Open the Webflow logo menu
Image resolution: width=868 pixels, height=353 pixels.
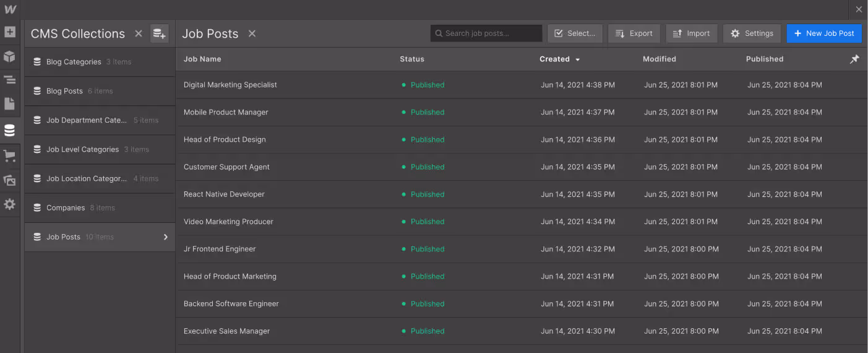pyautogui.click(x=10, y=9)
